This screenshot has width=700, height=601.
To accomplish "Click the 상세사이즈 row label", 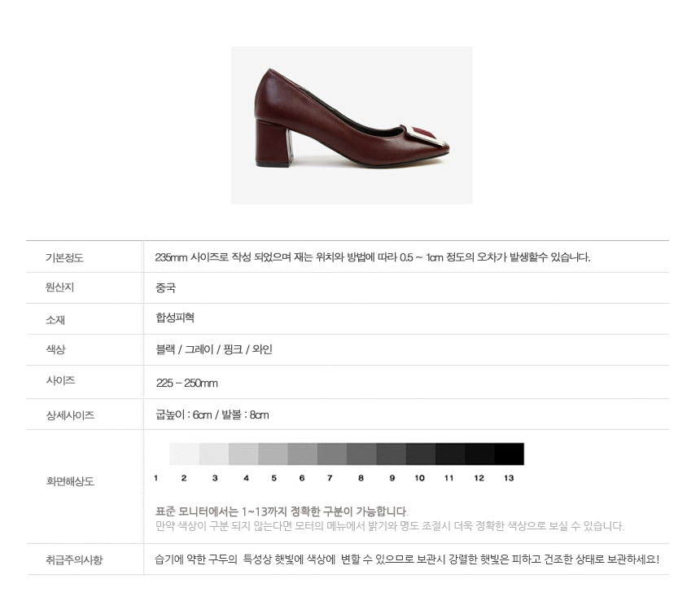I will point(70,415).
